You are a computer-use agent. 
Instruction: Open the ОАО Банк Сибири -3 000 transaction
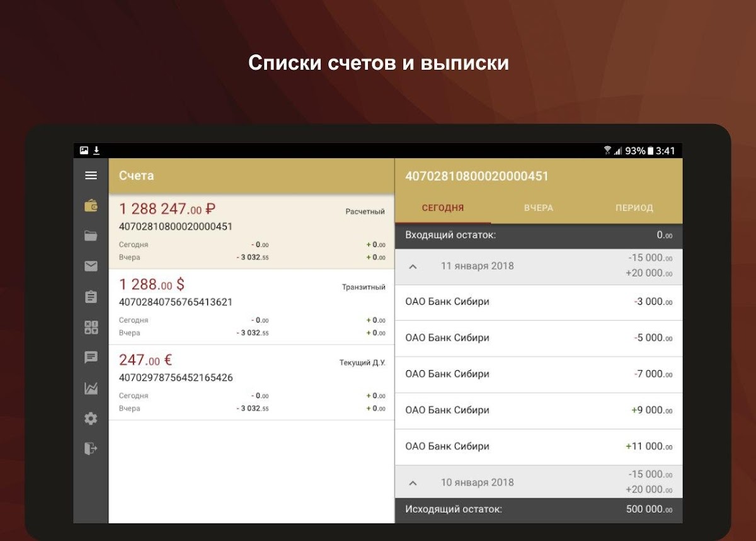(538, 302)
